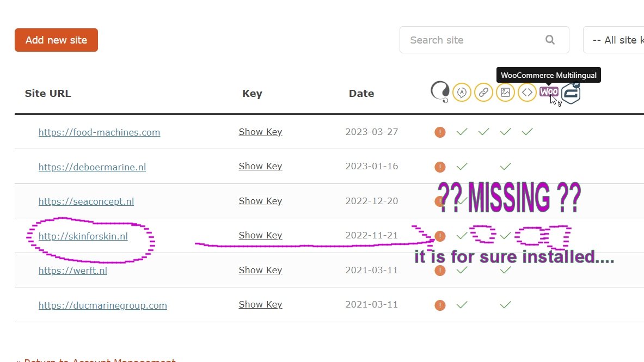The height and width of the screenshot is (362, 644).
Task: Click the code brackets column icon
Action: point(527,93)
